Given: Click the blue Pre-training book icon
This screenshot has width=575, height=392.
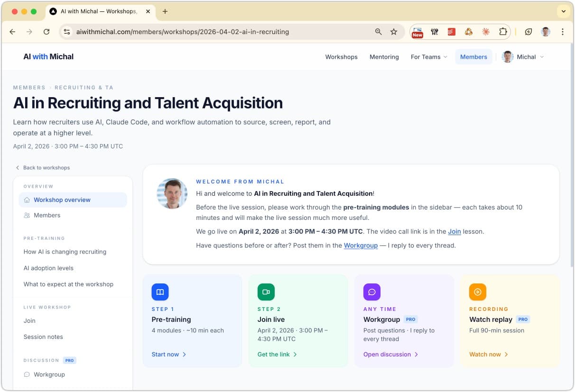Looking at the screenshot, I should point(160,292).
